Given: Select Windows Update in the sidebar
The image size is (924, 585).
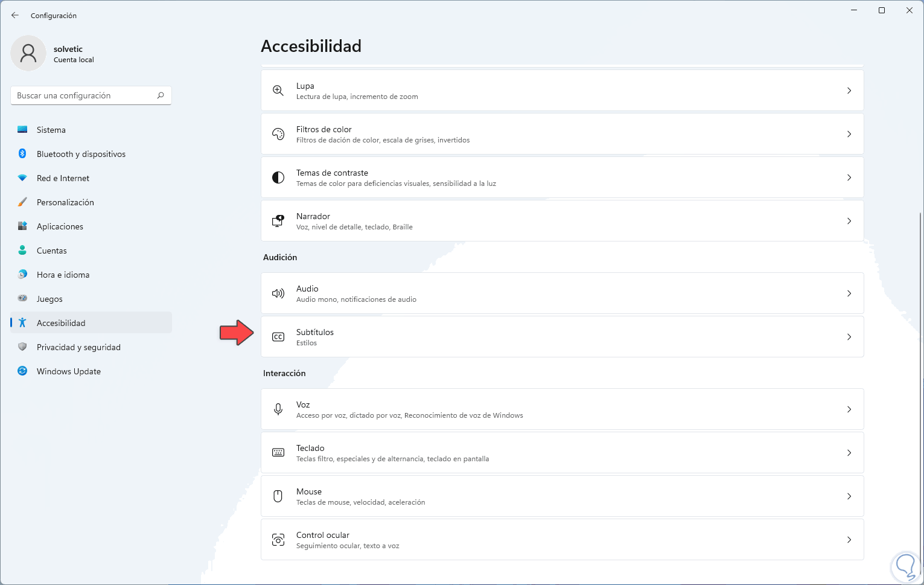Looking at the screenshot, I should click(69, 371).
